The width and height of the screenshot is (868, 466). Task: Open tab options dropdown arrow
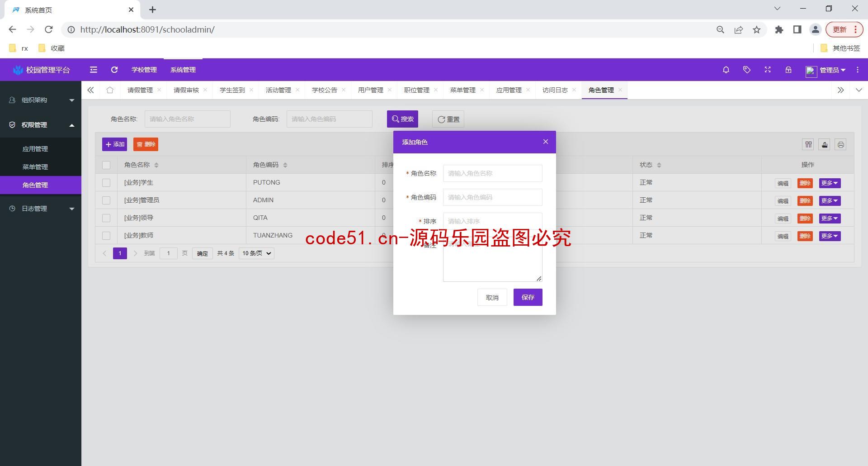click(x=859, y=90)
